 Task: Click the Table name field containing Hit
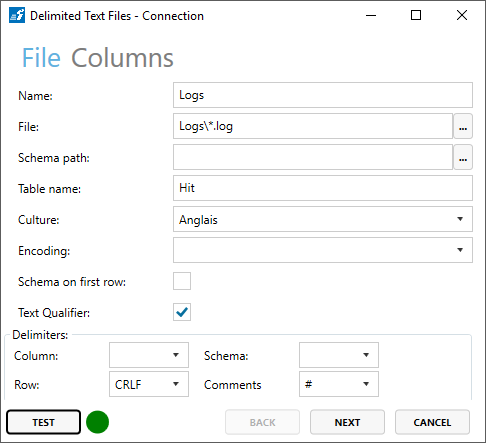point(323,188)
